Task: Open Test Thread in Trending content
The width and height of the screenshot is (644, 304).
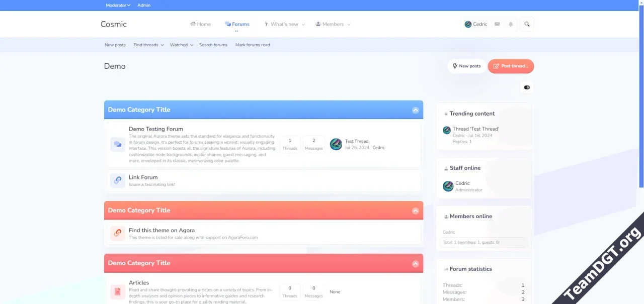Action: coord(475,129)
